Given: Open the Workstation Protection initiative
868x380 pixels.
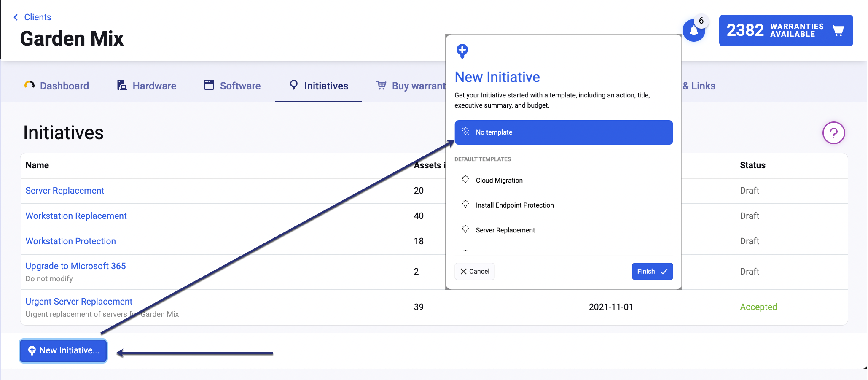Looking at the screenshot, I should (x=70, y=241).
